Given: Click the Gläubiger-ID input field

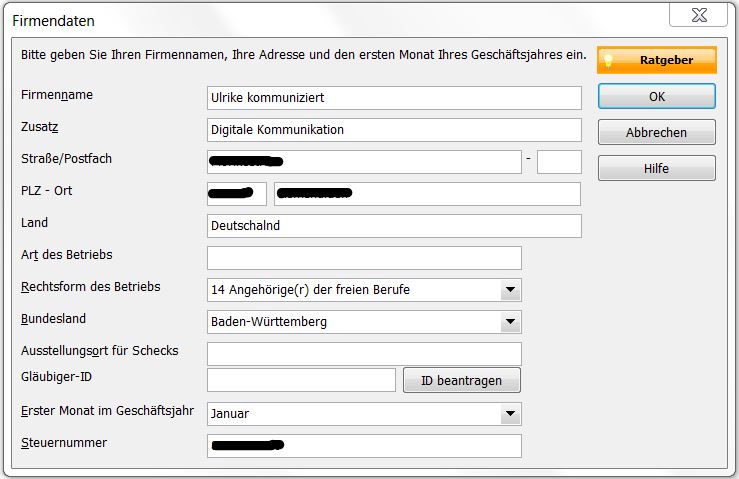Looking at the screenshot, I should click(x=301, y=380).
